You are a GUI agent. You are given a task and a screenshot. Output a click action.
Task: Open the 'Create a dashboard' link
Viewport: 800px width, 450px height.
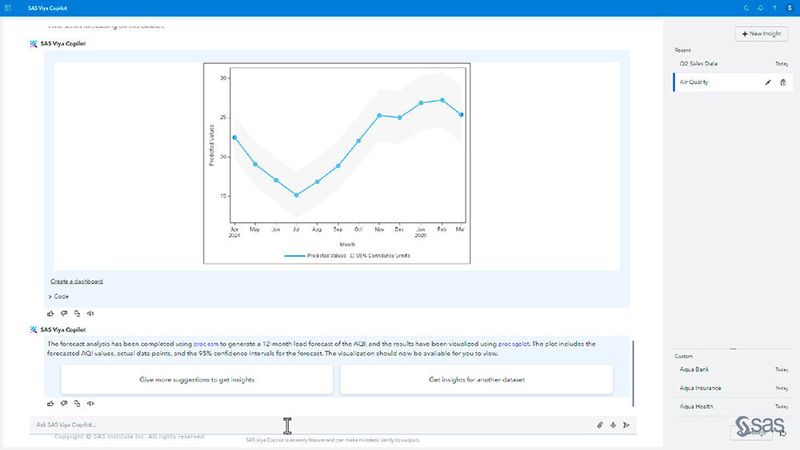[x=77, y=281]
